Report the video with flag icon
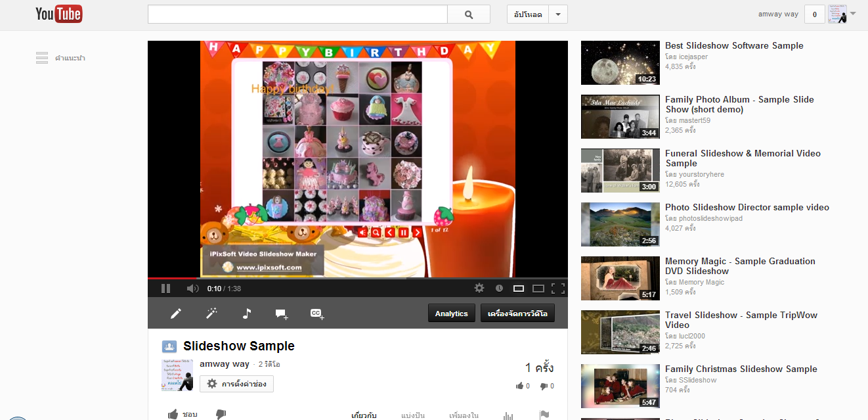The width and height of the screenshot is (868, 420). (544, 415)
